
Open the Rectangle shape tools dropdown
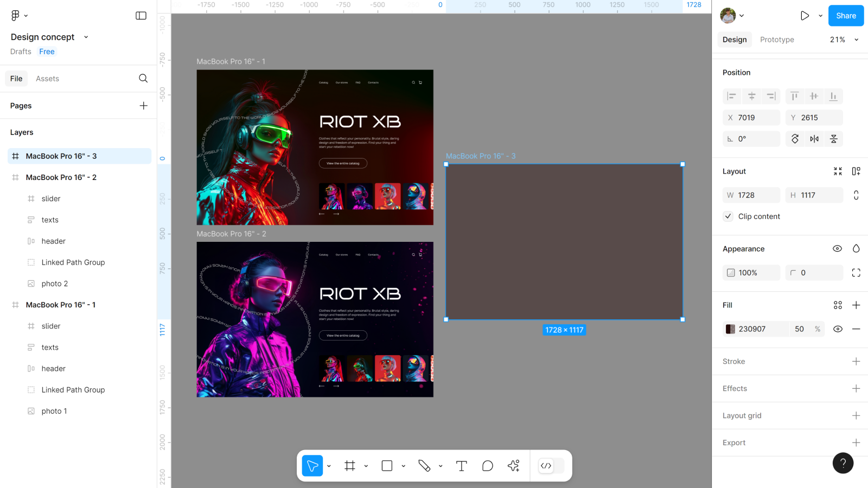403,466
